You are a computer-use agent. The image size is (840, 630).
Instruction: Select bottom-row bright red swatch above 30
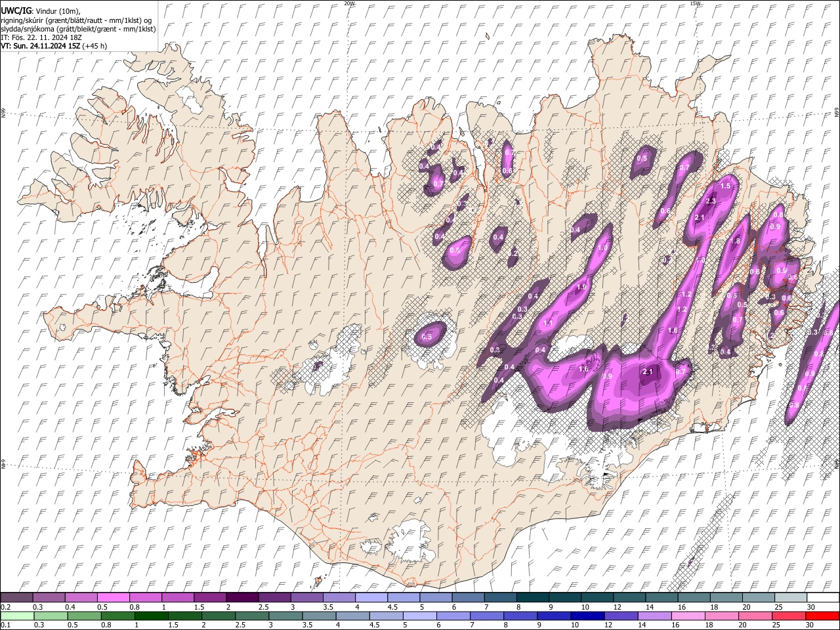coord(823,616)
